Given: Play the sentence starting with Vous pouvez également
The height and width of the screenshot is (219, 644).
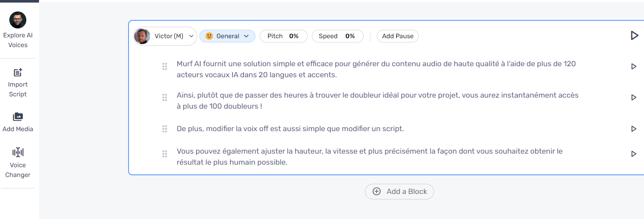Looking at the screenshot, I should pos(634,154).
